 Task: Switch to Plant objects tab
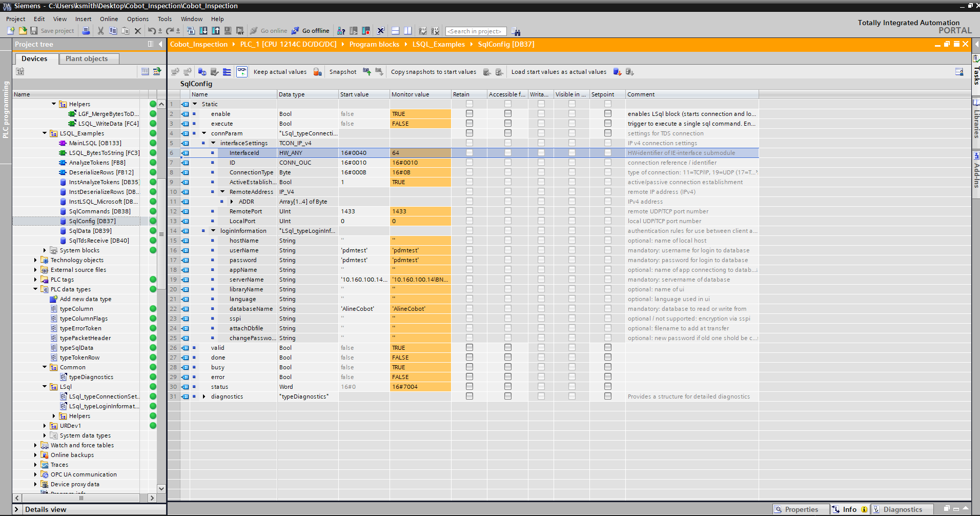pos(86,58)
